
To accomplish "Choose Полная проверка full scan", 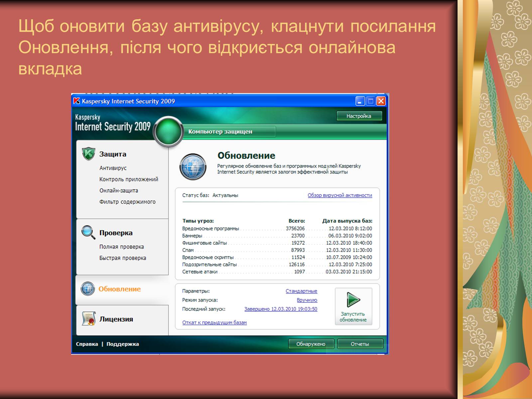I will coord(122,247).
